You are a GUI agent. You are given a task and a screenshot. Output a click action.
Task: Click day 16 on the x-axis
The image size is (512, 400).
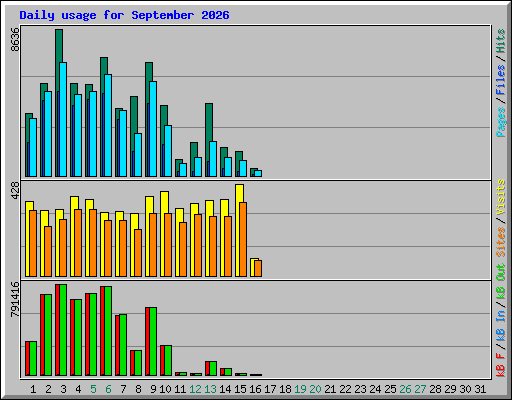(x=255, y=389)
